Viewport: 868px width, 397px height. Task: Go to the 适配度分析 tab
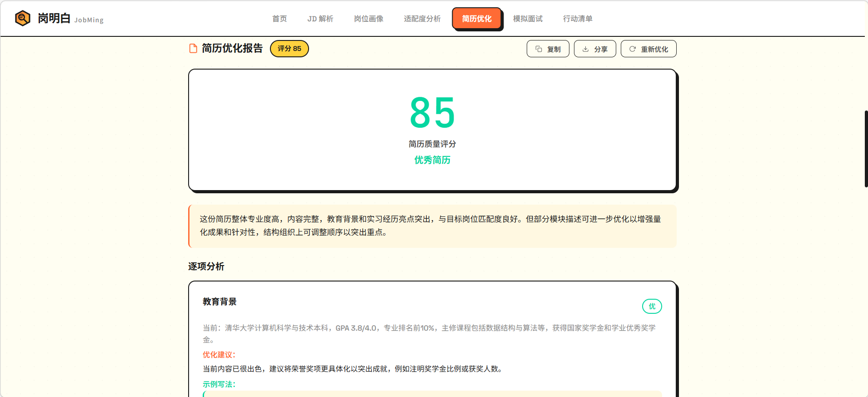[x=422, y=19]
